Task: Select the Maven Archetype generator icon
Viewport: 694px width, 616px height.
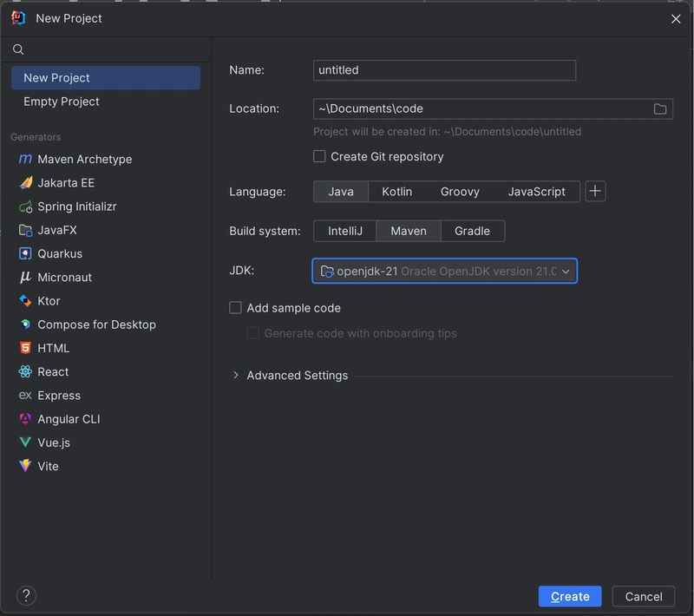Action: (x=25, y=159)
